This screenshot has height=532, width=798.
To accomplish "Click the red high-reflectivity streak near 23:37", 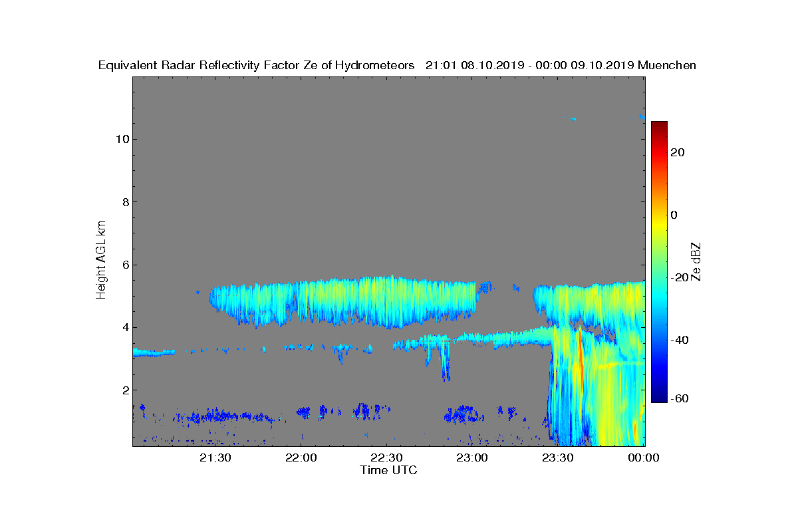I will pyautogui.click(x=580, y=362).
